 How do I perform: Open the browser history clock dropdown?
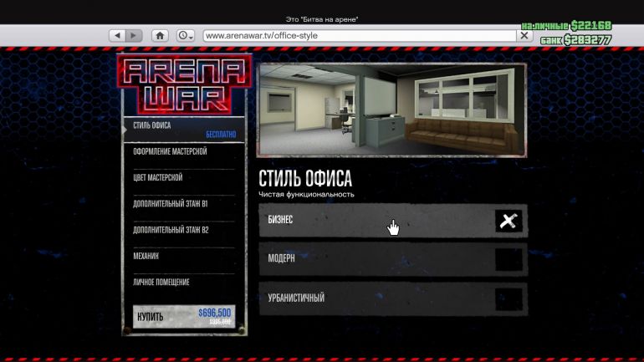click(185, 36)
